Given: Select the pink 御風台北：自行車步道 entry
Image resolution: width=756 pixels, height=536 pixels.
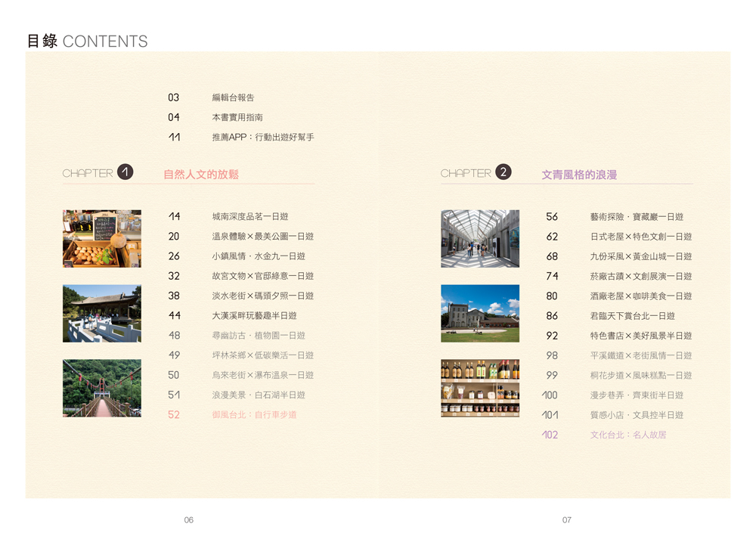Looking at the screenshot, I should (254, 414).
